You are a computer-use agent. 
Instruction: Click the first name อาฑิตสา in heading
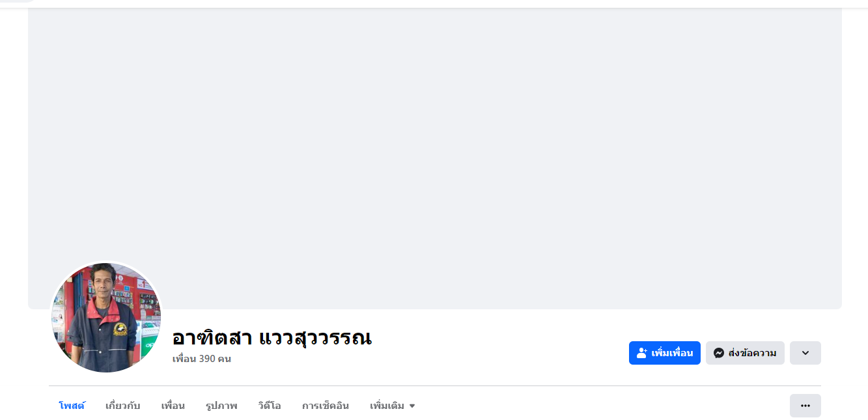point(212,338)
